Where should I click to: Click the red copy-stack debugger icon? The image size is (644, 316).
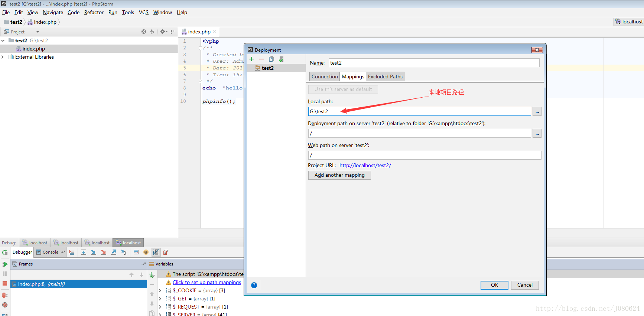[x=166, y=253]
